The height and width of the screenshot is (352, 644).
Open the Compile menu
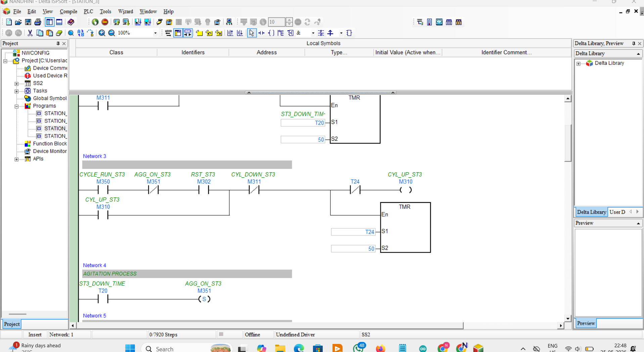click(68, 11)
